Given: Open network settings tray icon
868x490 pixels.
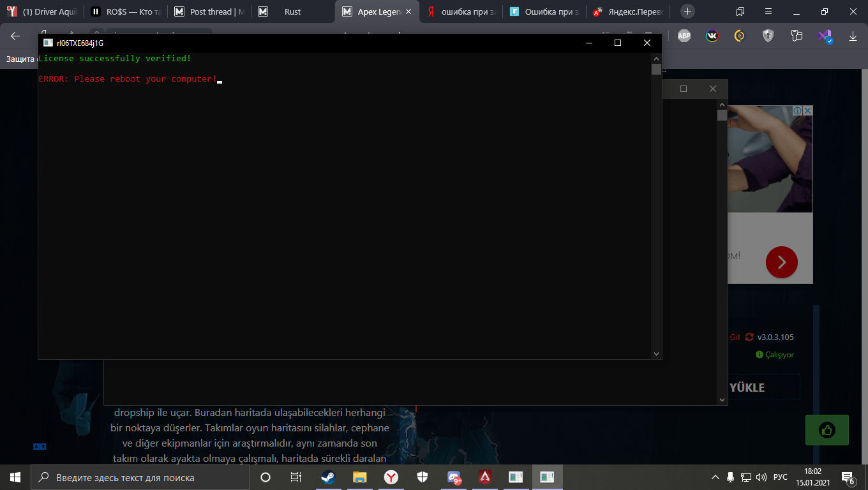Looking at the screenshot, I should [745, 477].
